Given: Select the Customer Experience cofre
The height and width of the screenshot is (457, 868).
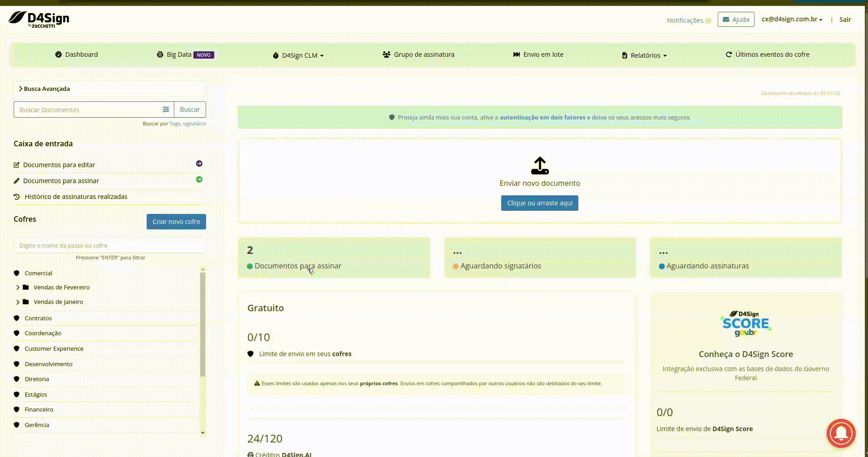Looking at the screenshot, I should pos(54,348).
